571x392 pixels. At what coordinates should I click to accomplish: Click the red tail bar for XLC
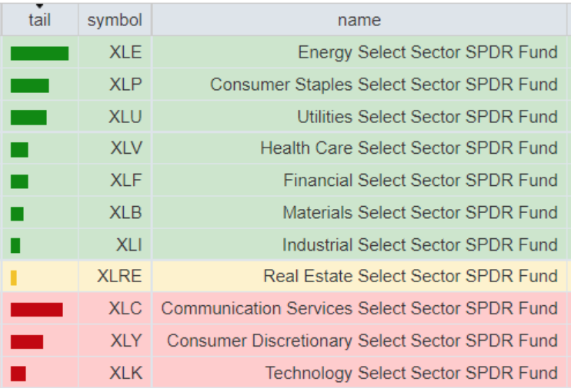point(37,309)
